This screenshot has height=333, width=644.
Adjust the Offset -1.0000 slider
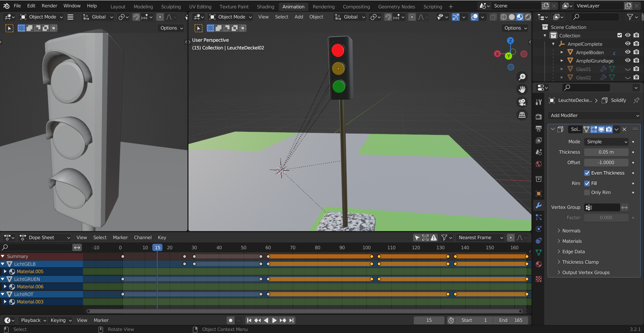[606, 162]
